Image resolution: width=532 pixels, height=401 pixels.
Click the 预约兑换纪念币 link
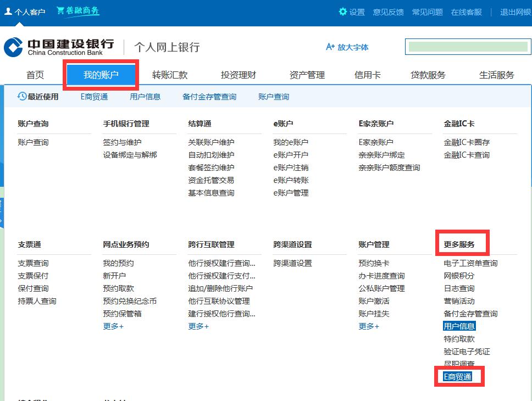tap(130, 301)
